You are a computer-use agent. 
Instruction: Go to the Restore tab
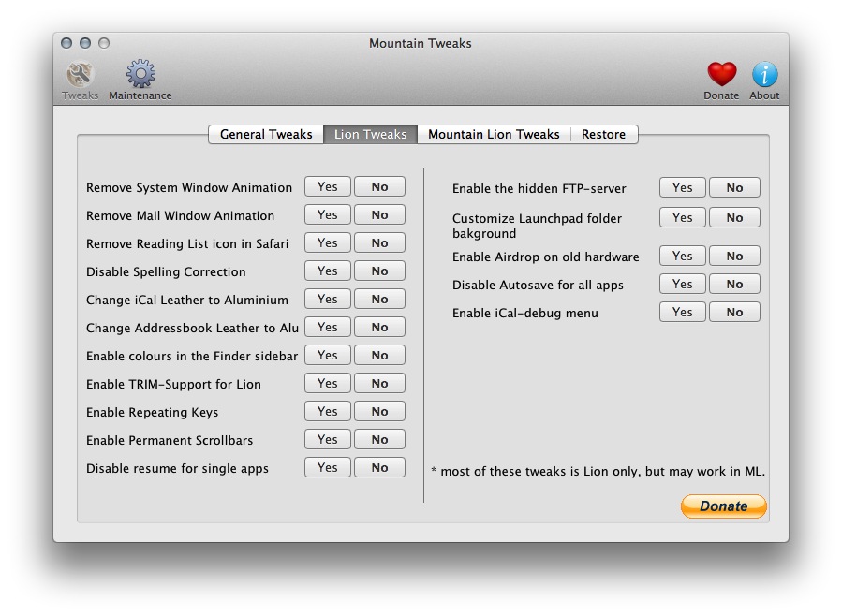(603, 134)
